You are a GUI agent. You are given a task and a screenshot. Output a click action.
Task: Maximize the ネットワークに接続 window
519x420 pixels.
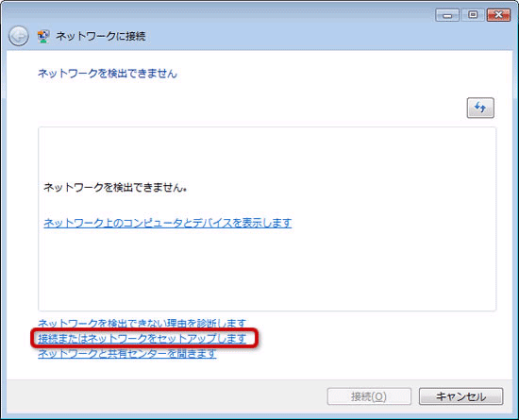[473, 15]
